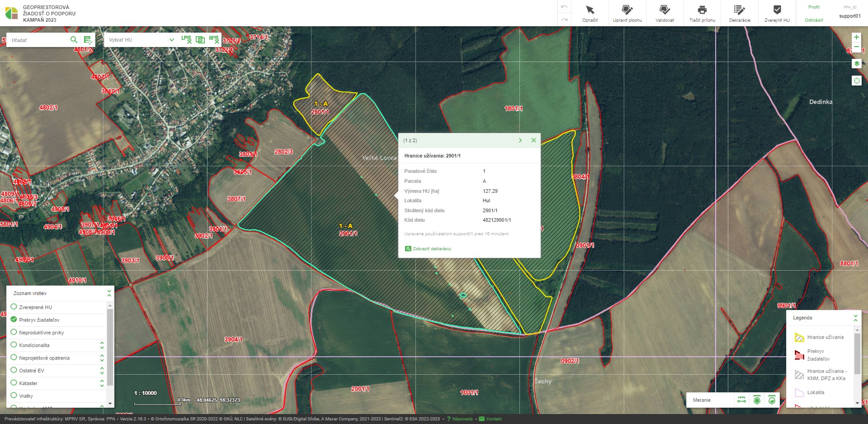Image resolution: width=868 pixels, height=424 pixels.
Task: Open the Kontakt link
Action: tap(494, 419)
